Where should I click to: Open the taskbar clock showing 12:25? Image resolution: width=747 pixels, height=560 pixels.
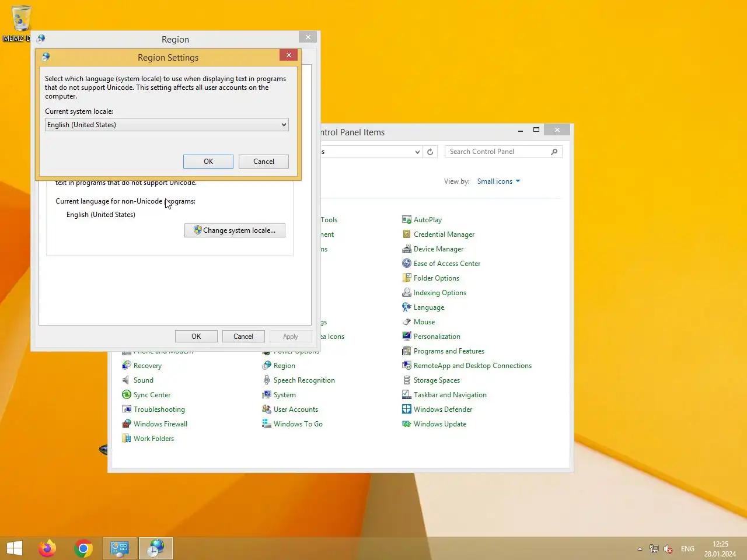(720, 549)
